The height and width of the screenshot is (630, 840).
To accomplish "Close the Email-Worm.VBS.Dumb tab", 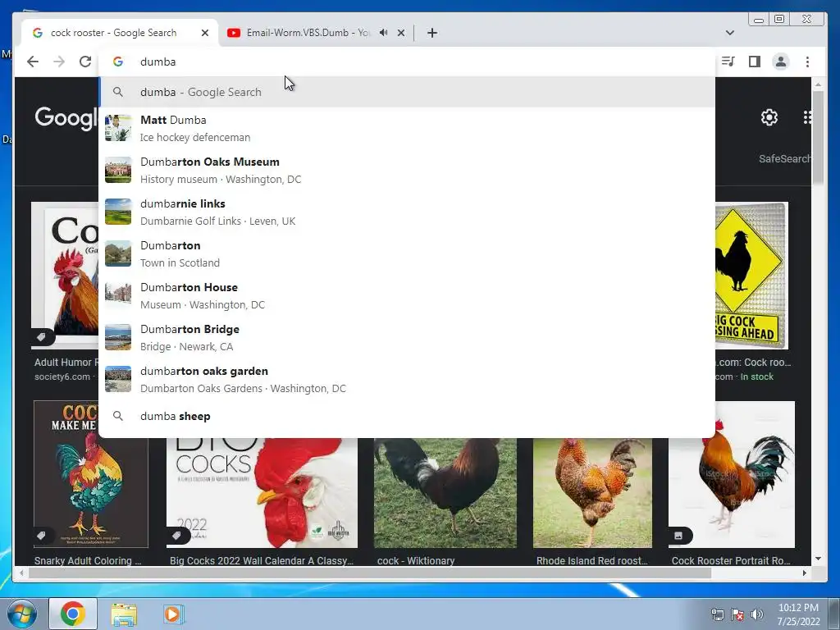I will (x=400, y=33).
